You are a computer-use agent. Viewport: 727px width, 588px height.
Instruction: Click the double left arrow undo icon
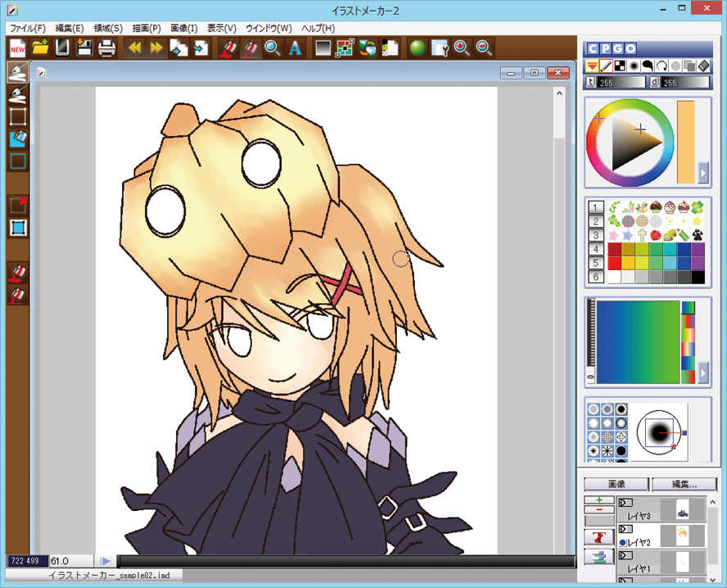(x=134, y=48)
